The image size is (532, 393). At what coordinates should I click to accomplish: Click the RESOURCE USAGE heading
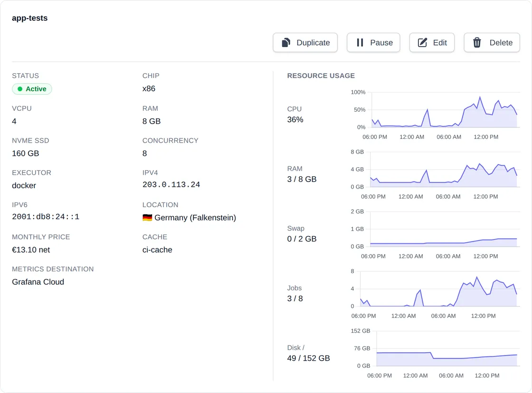321,76
